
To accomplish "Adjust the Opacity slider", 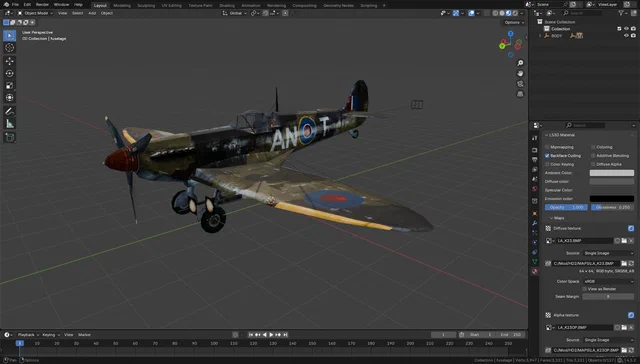I will 566,207.
